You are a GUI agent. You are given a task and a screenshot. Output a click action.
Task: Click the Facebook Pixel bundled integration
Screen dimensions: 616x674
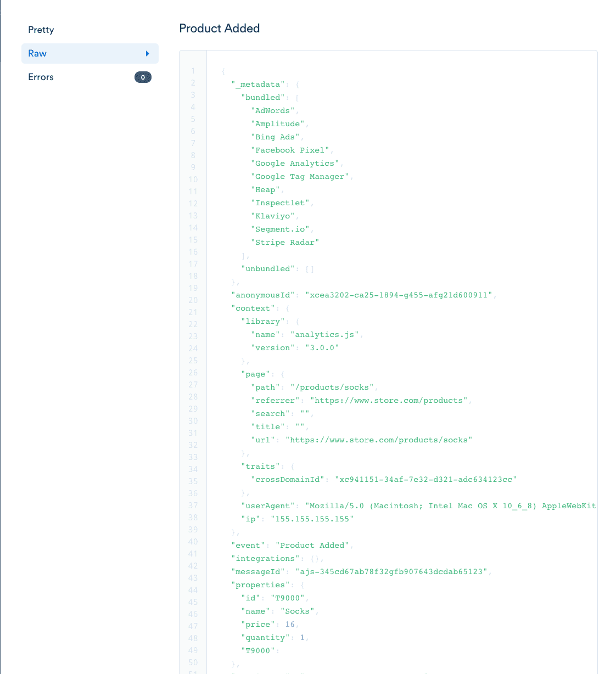pos(290,150)
